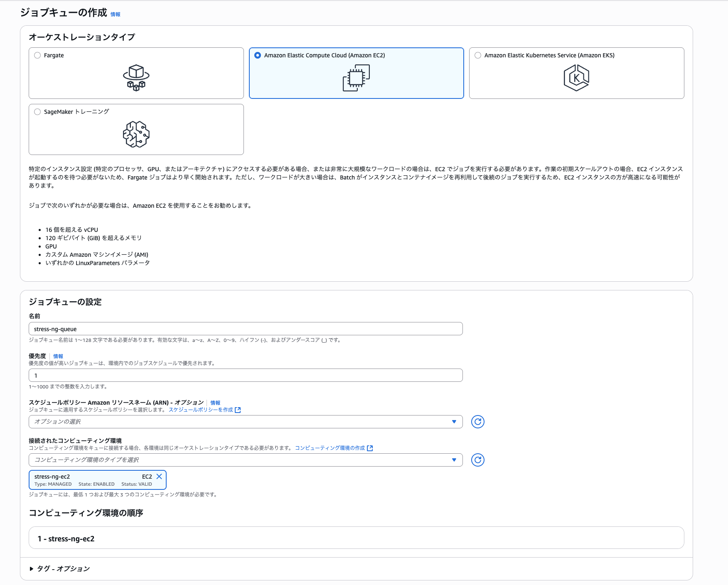
Task: Click the 1 - stress-ng-ec2 order row
Action: click(x=356, y=538)
